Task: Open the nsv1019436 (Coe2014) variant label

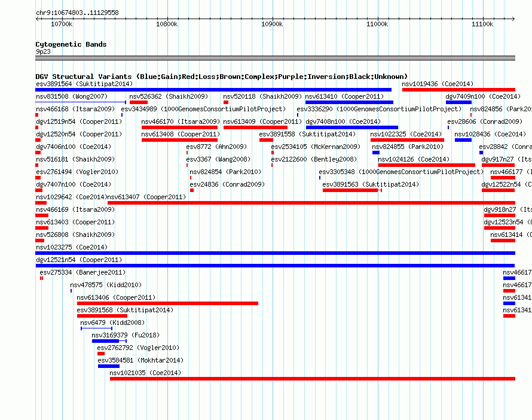Action: click(438, 84)
